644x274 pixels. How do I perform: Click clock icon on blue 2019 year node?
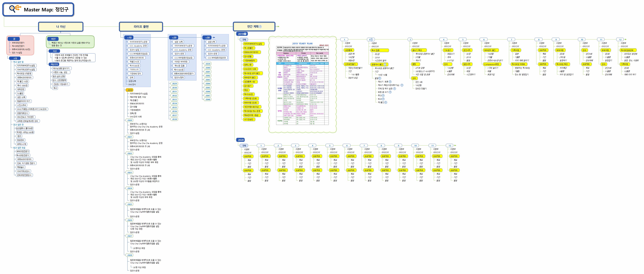(245, 34)
